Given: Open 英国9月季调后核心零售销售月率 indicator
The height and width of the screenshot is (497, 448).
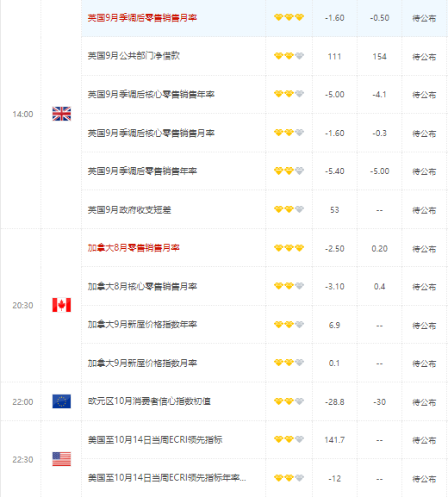Looking at the screenshot, I should [151, 133].
